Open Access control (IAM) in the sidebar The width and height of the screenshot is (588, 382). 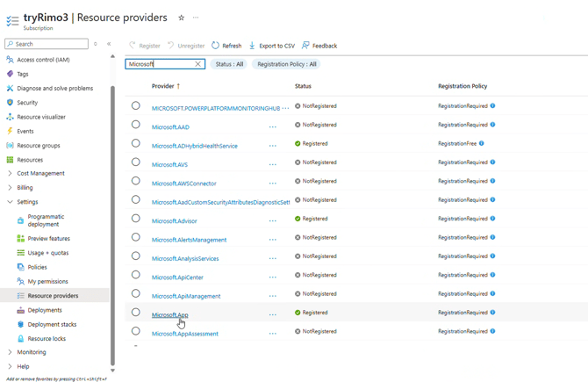(x=43, y=60)
